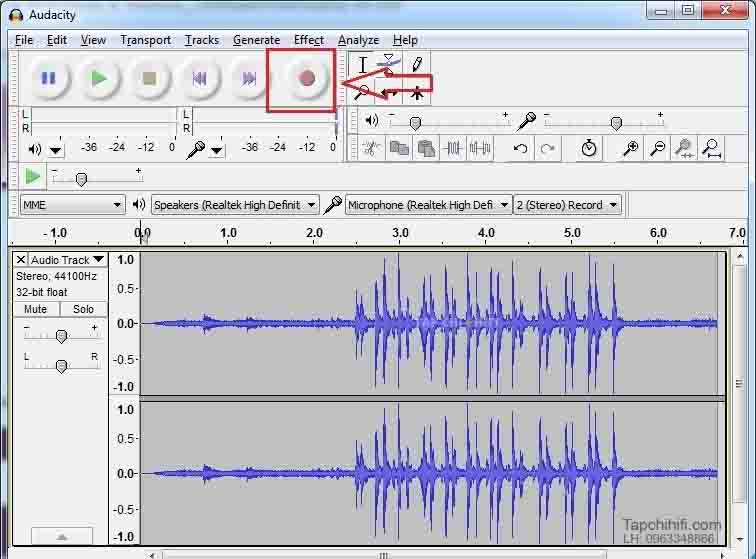The image size is (756, 559).
Task: Click the Sync-Lock clock icon
Action: coord(589,148)
